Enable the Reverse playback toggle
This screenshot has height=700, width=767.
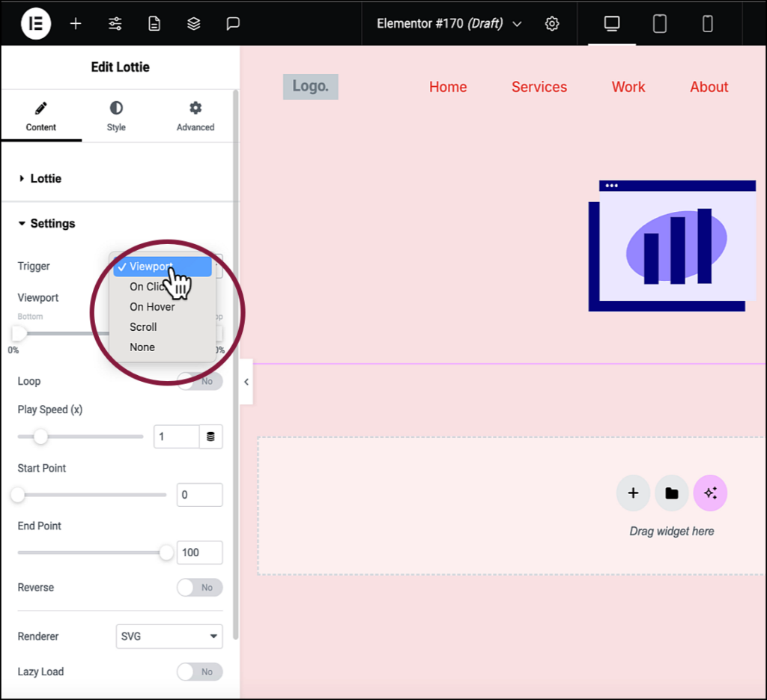coord(199,588)
